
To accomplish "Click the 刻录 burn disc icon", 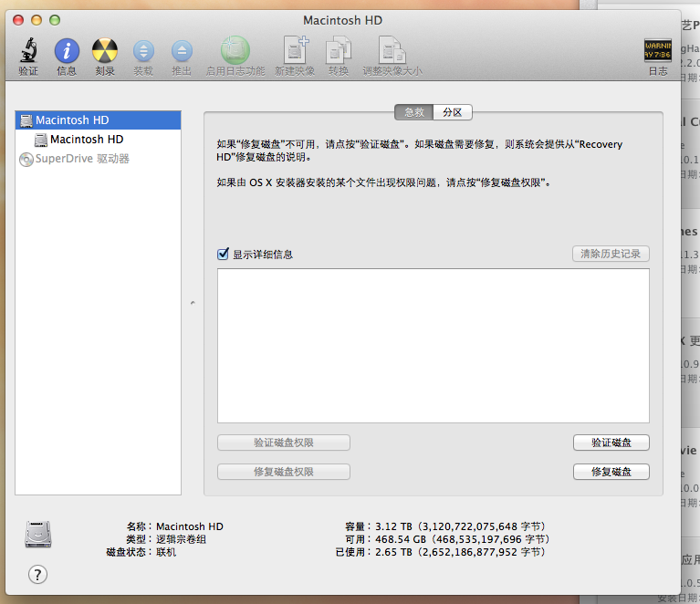I will (105, 51).
